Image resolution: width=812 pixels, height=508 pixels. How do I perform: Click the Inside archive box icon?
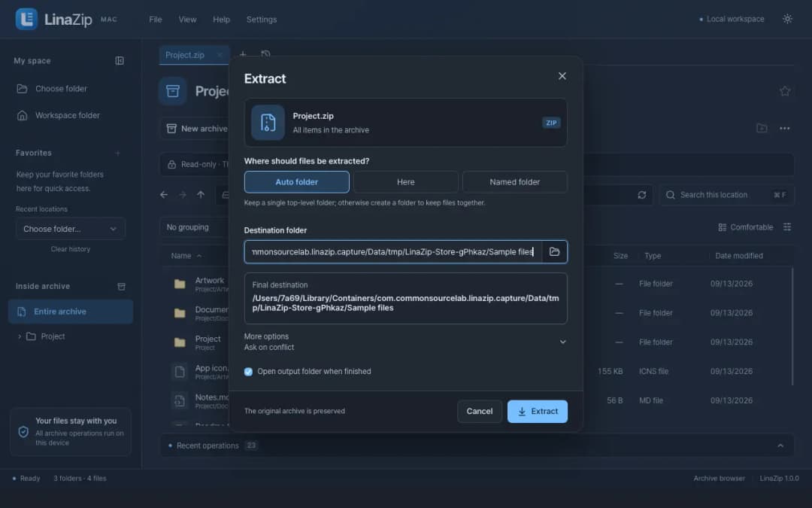(121, 286)
